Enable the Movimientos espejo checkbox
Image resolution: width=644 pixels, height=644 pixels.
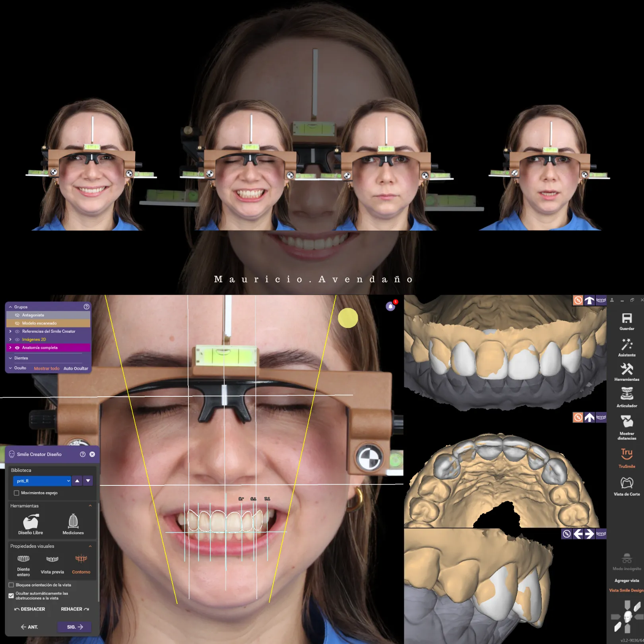tap(17, 493)
